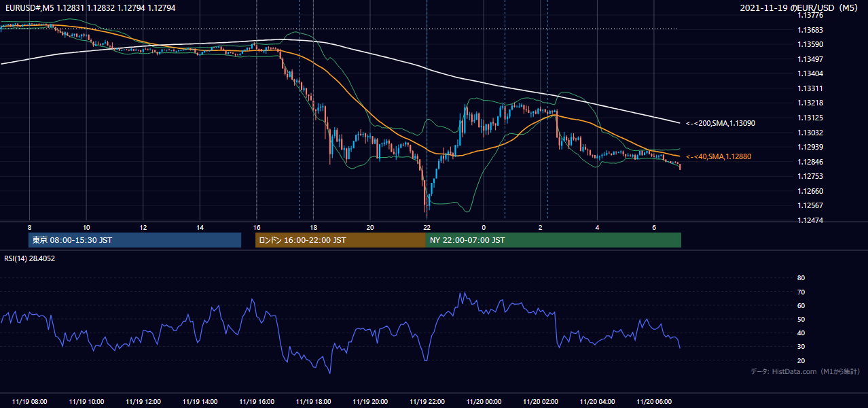The width and height of the screenshot is (868, 408).
Task: Click the 11/20 02:00 date label
Action: [x=540, y=402]
